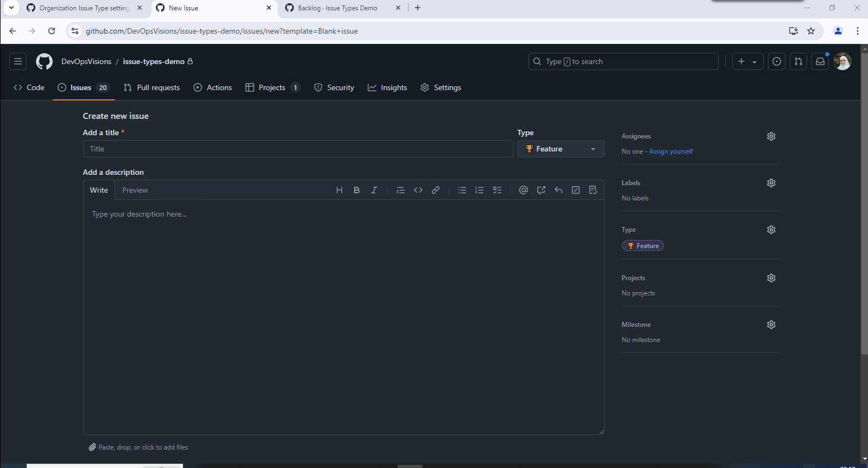Click Paste, drop, or click to add files

[139, 447]
